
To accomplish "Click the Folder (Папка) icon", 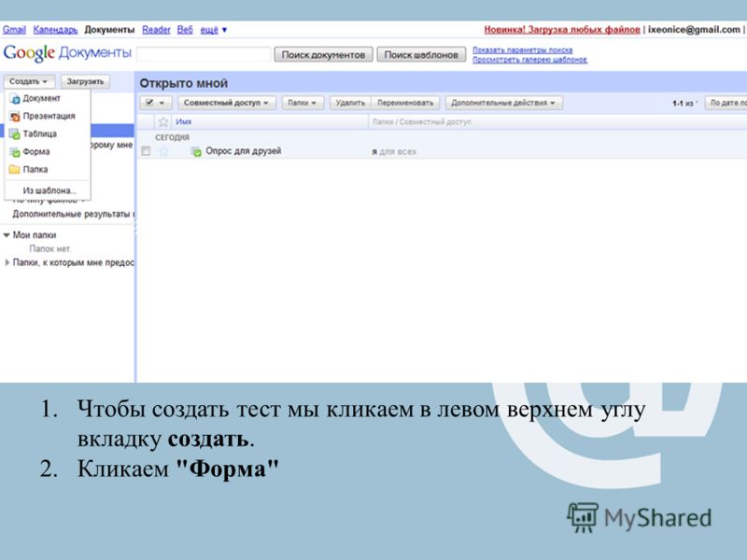I will point(15,170).
